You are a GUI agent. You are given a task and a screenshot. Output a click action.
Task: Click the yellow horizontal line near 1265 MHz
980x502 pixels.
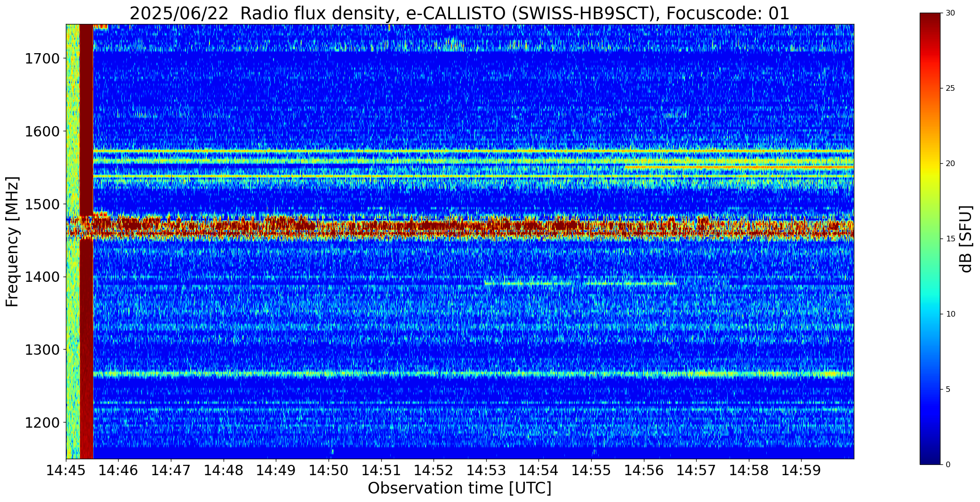474,375
